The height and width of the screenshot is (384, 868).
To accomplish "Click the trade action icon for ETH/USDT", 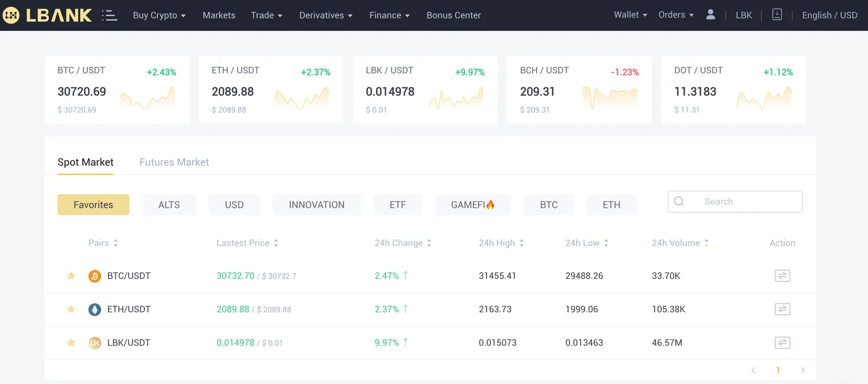I will click(x=782, y=310).
